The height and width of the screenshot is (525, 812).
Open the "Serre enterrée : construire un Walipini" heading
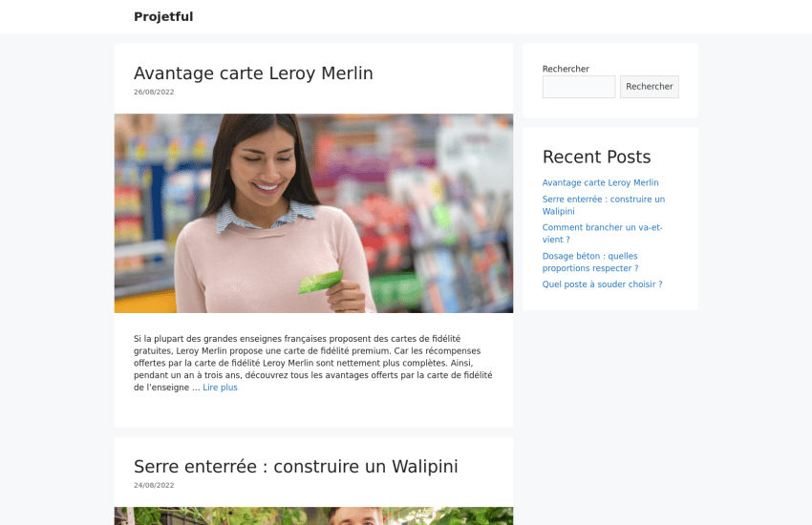tap(296, 467)
